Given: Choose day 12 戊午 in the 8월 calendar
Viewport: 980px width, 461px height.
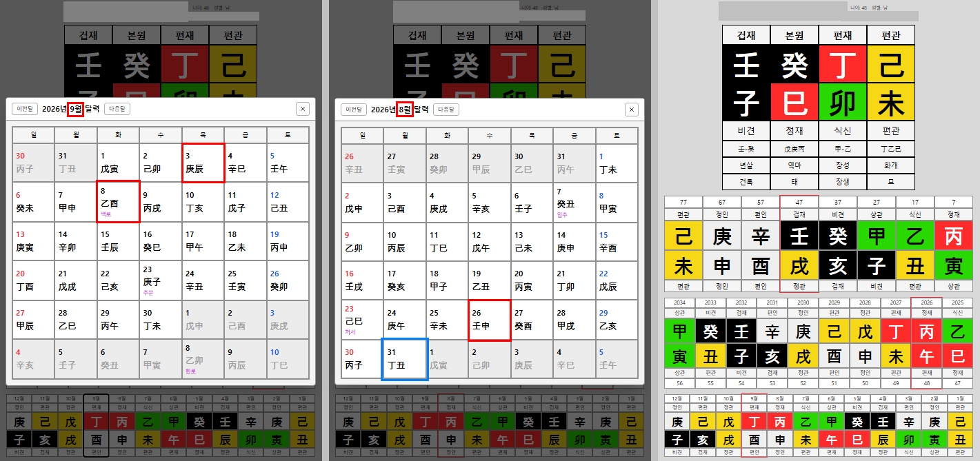Looking at the screenshot, I should [x=489, y=241].
